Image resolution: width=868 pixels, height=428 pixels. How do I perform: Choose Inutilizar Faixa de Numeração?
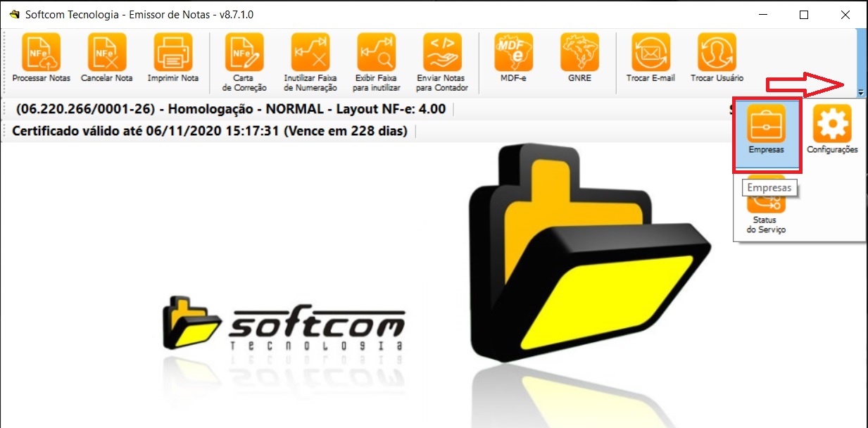point(310,52)
